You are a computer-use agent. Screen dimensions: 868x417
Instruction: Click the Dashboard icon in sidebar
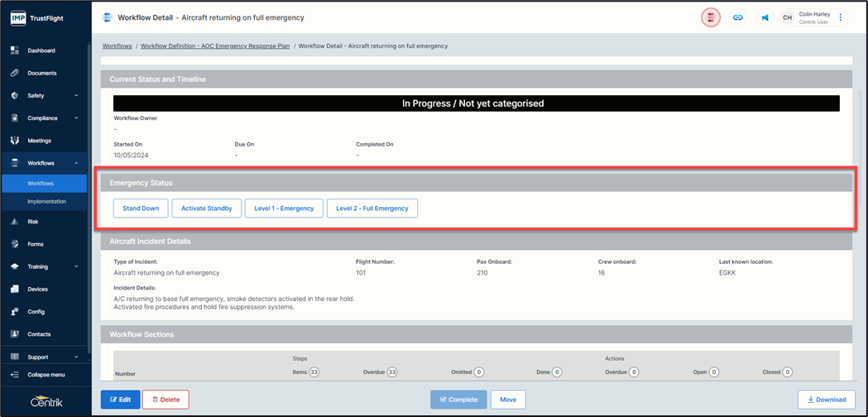point(15,50)
